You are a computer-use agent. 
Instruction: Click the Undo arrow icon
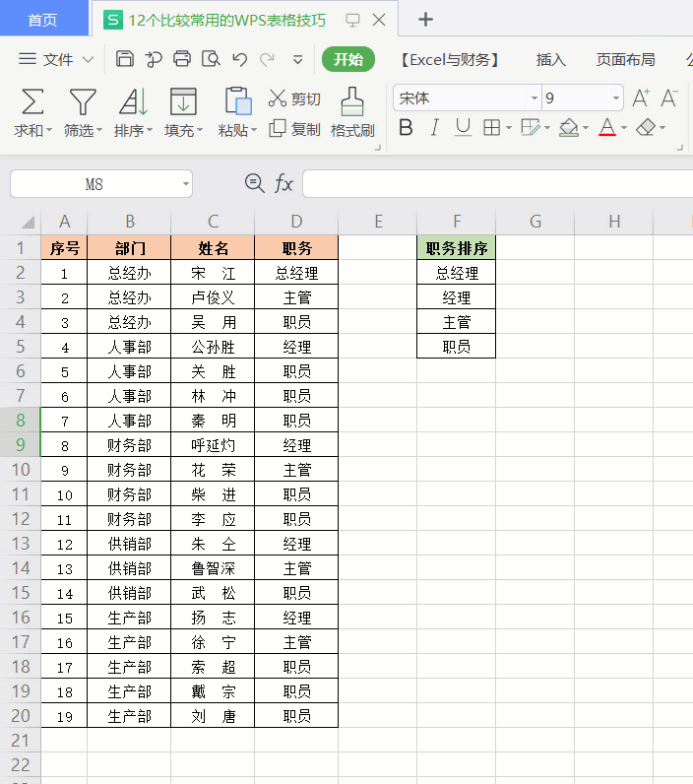pos(239,59)
